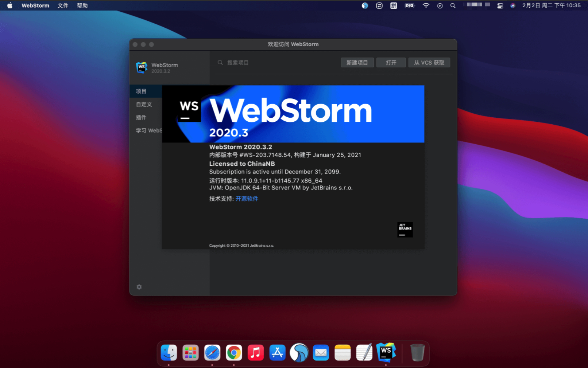This screenshot has width=588, height=368.
Task: Open the Trash in the Dock
Action: (417, 353)
